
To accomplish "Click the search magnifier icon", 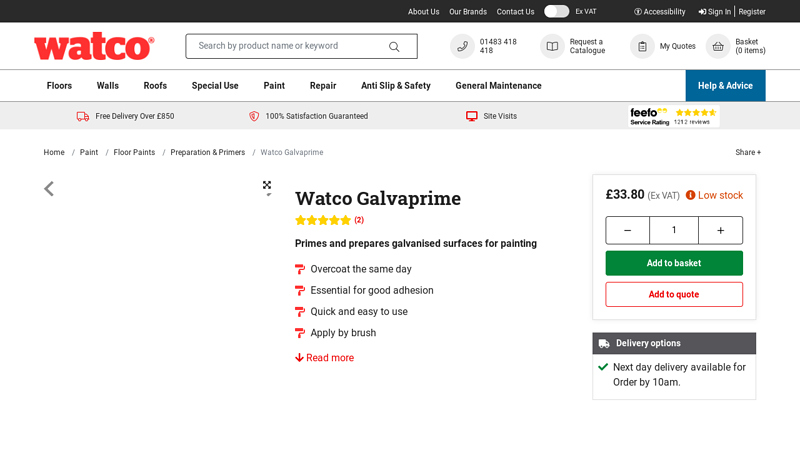I will [394, 46].
